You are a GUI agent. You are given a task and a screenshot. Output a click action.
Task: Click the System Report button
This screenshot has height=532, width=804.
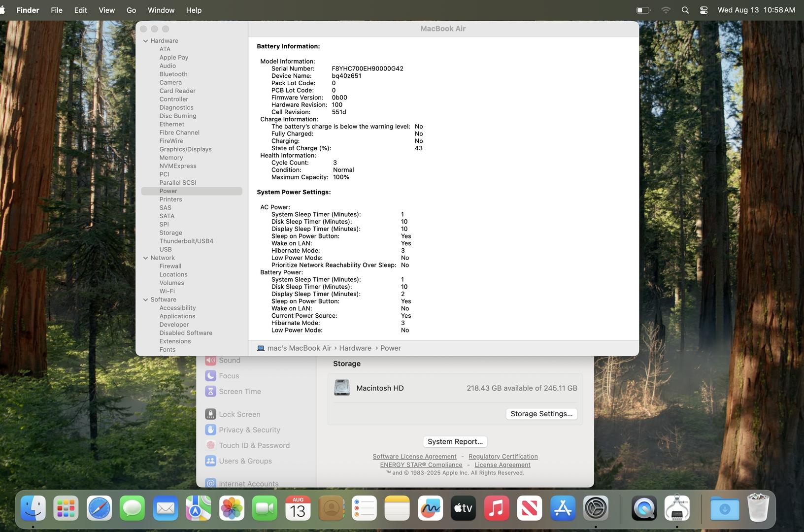tap(455, 441)
